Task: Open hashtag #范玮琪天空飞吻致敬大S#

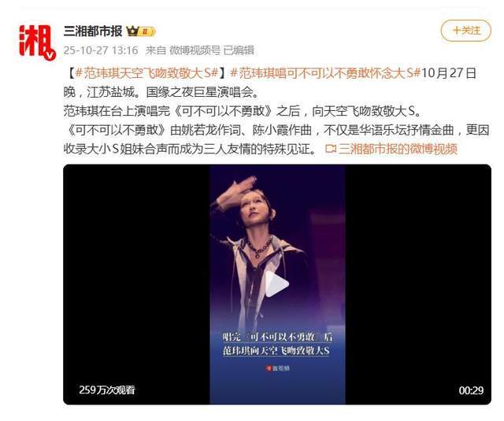Action: pos(147,73)
